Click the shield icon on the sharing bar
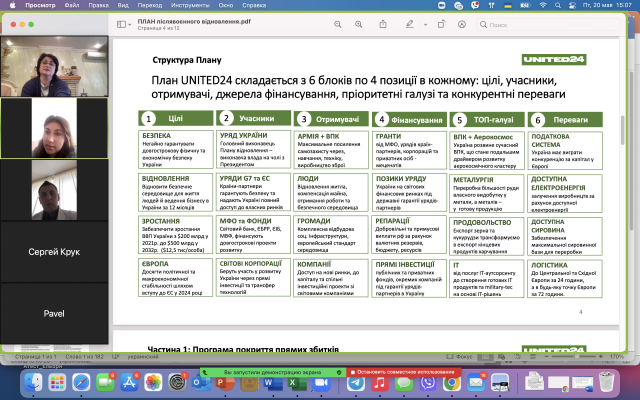Screen dimensions: 640x400 click(339, 372)
